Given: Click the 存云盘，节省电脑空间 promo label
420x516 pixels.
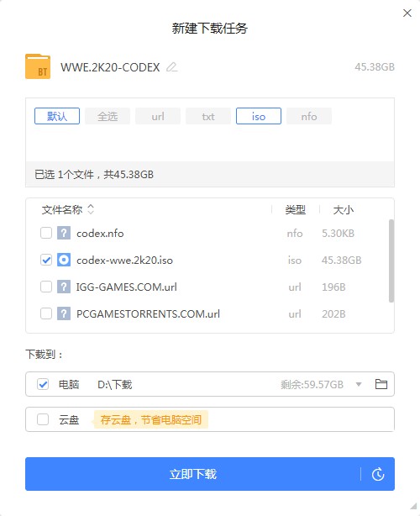Looking at the screenshot, I should coord(151,419).
